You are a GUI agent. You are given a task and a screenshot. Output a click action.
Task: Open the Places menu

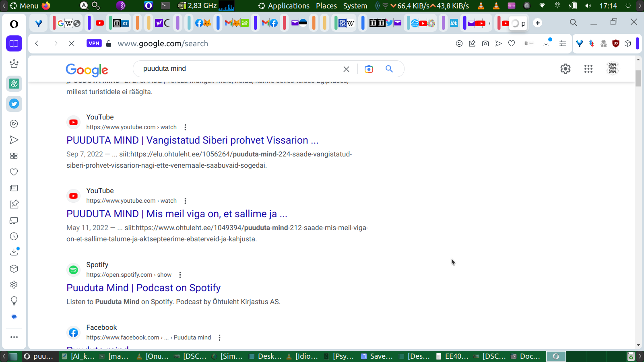[x=326, y=6]
